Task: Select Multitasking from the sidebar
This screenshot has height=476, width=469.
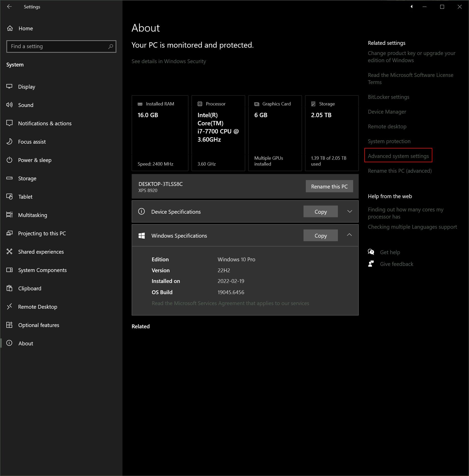Action: [32, 215]
